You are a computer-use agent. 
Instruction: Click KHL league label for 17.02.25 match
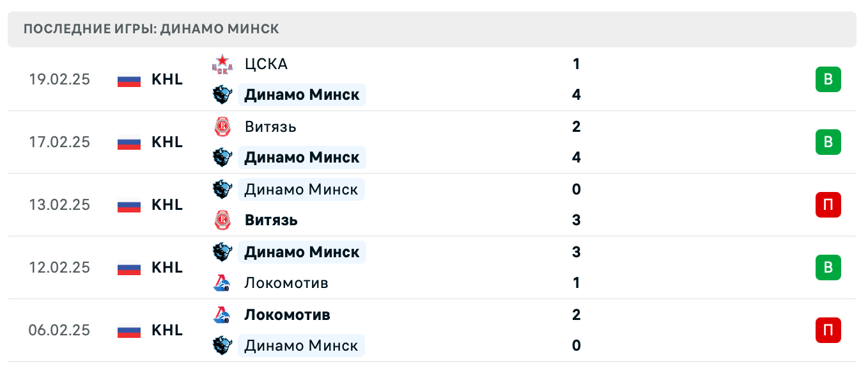(167, 142)
